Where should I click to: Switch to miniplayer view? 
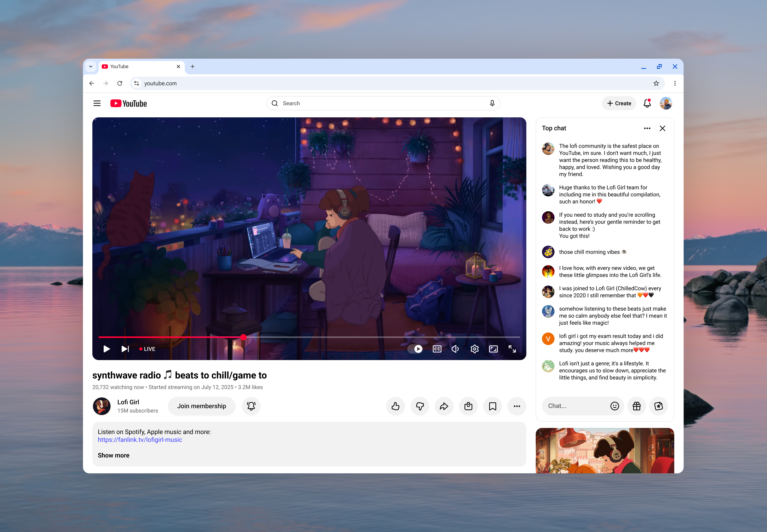(x=493, y=349)
